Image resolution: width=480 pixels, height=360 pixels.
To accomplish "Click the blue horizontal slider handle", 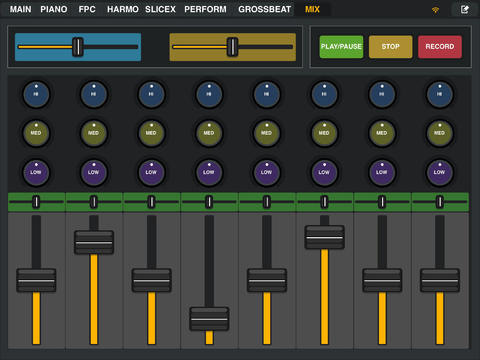I will (78, 47).
